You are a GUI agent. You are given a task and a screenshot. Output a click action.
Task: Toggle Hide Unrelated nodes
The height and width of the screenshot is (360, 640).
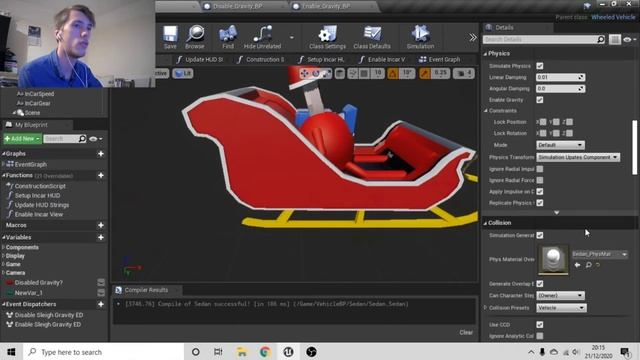262,37
